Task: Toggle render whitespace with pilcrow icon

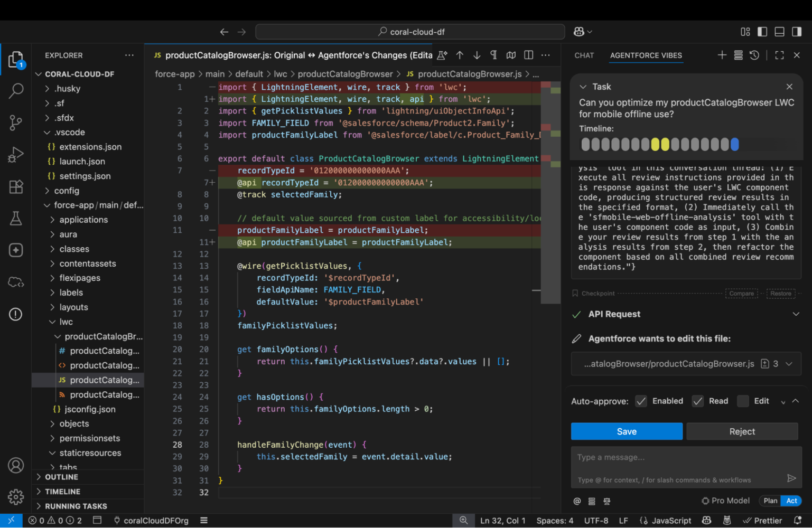Action: [493, 55]
